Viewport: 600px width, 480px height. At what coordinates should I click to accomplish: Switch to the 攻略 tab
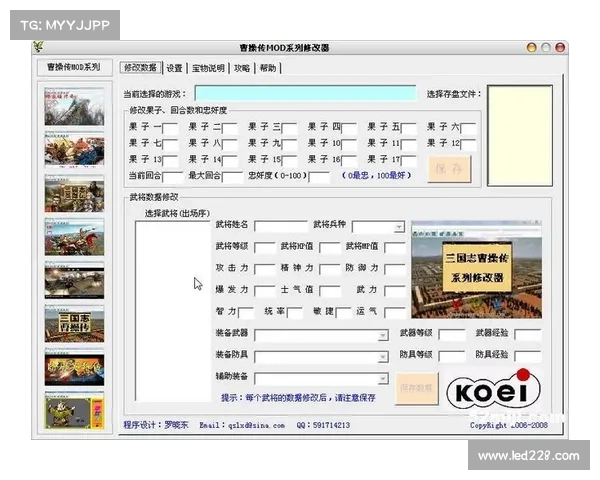242,68
